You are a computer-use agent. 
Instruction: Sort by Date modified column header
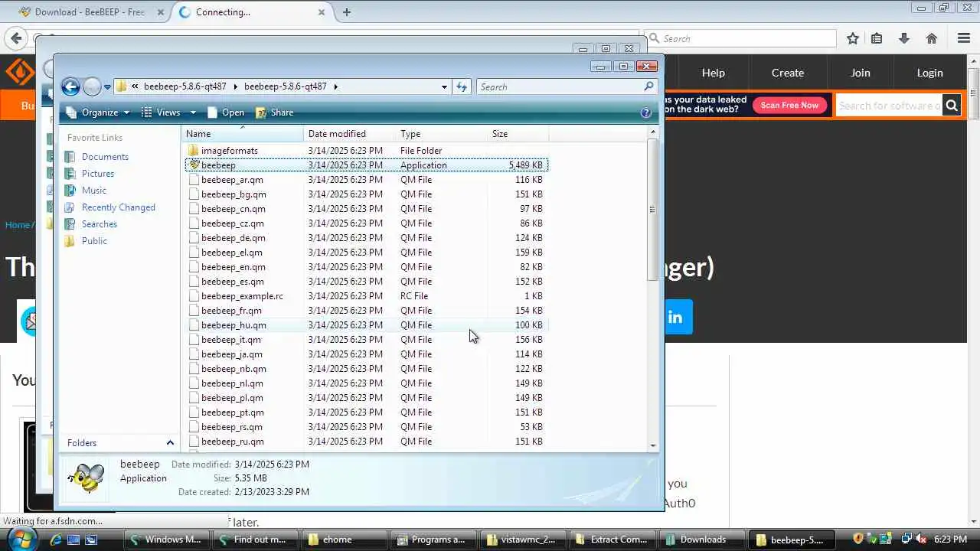click(x=350, y=134)
